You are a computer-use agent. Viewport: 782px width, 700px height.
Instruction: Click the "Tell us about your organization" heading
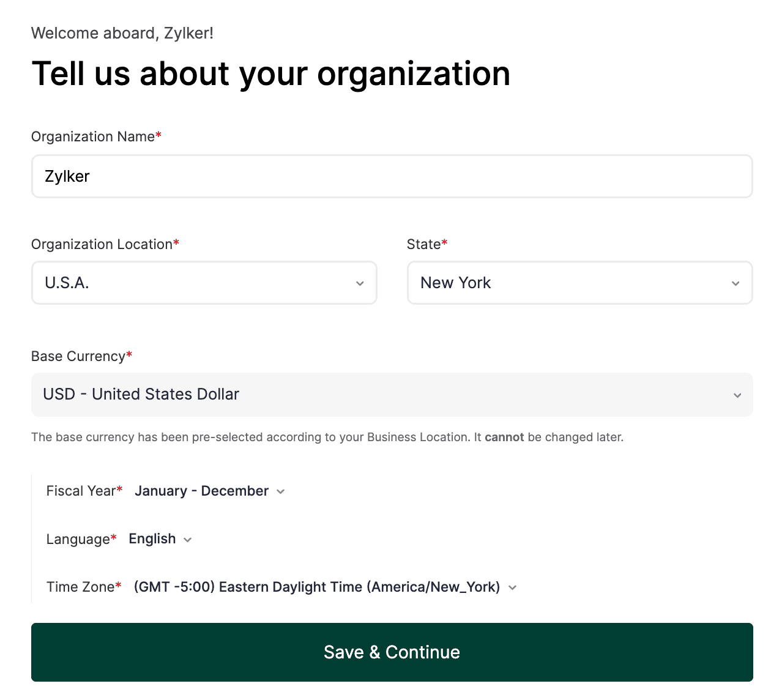point(271,73)
